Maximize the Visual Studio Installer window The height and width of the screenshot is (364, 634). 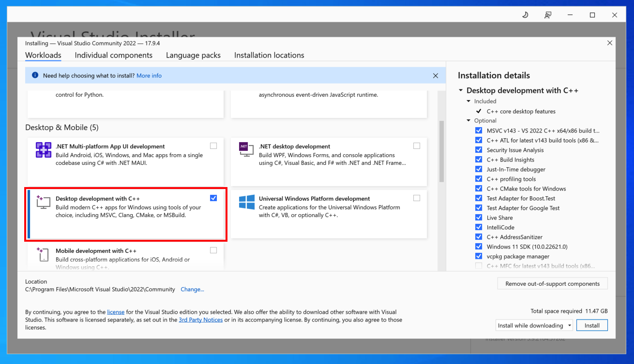(592, 15)
